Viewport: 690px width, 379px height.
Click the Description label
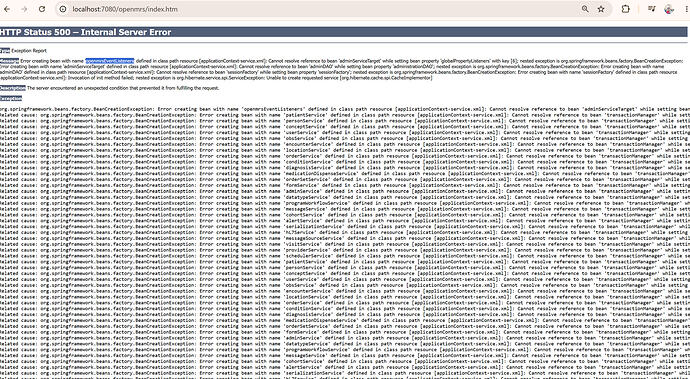point(13,88)
